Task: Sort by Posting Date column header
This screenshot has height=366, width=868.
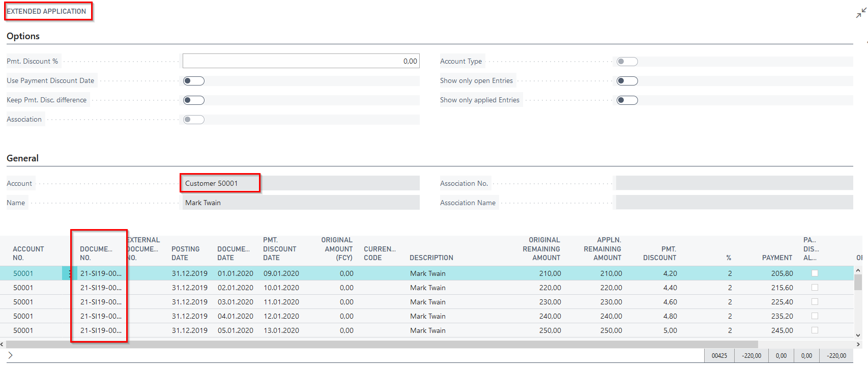Action: [x=185, y=253]
